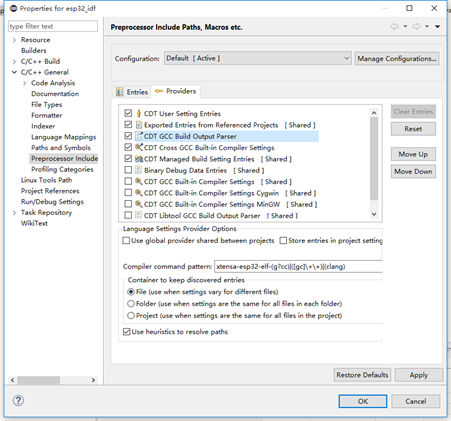The height and width of the screenshot is (421, 451).
Task: Expand the Task Repository tree node
Action: pos(14,213)
